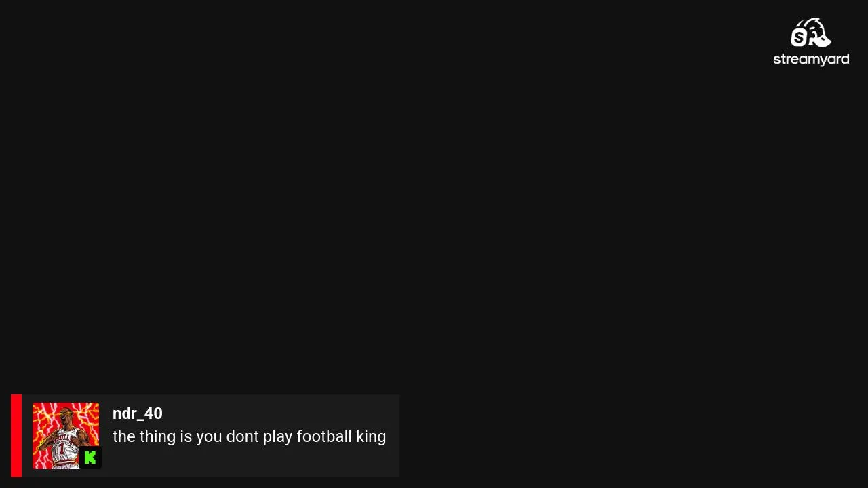Image resolution: width=868 pixels, height=488 pixels.
Task: Click the green Kick platform badge
Action: pos(90,457)
